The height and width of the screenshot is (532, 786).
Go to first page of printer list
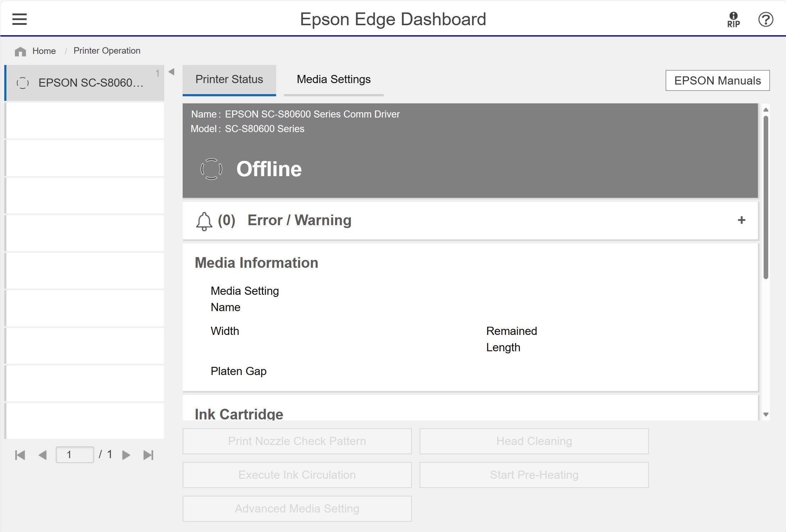click(x=20, y=455)
